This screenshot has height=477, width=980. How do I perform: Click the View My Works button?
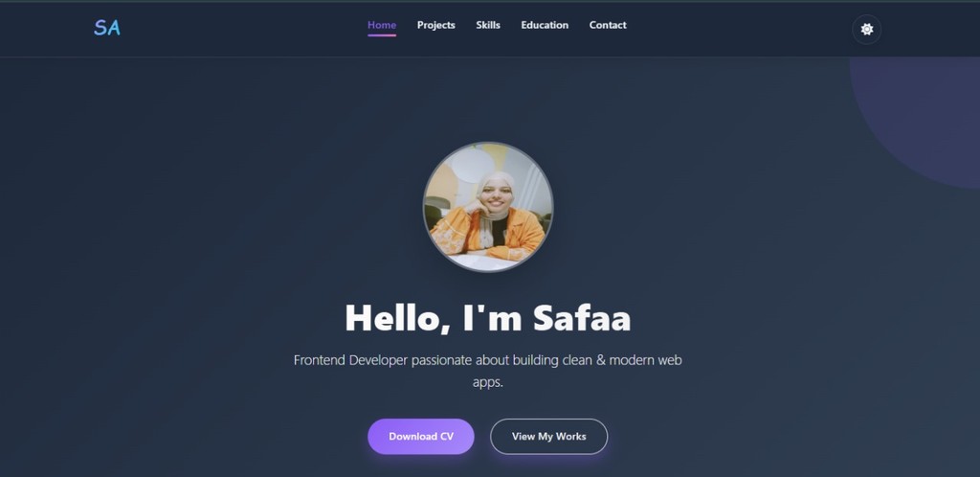(548, 437)
